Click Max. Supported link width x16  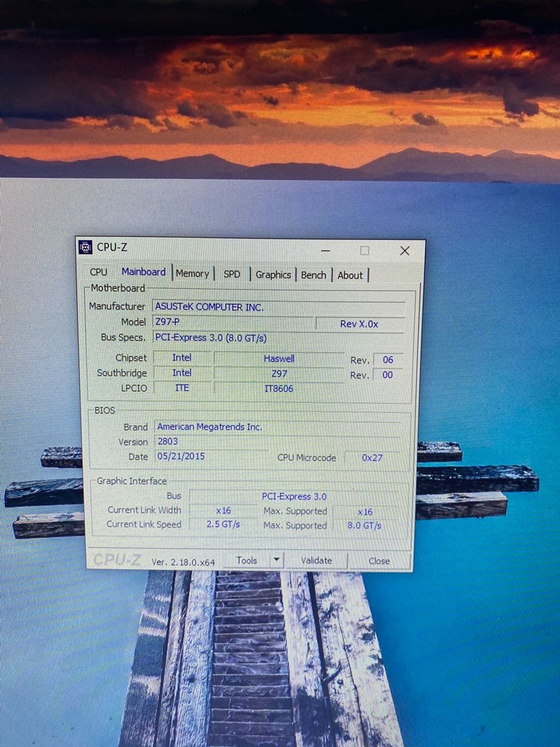[365, 512]
